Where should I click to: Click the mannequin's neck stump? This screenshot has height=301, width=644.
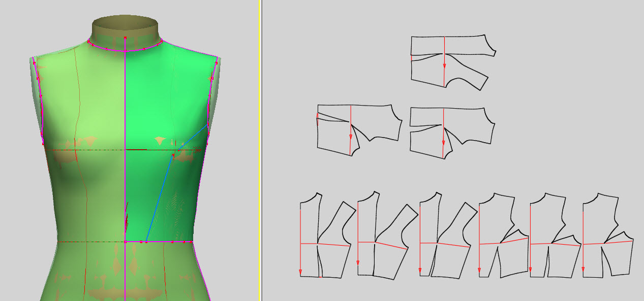pos(125,31)
